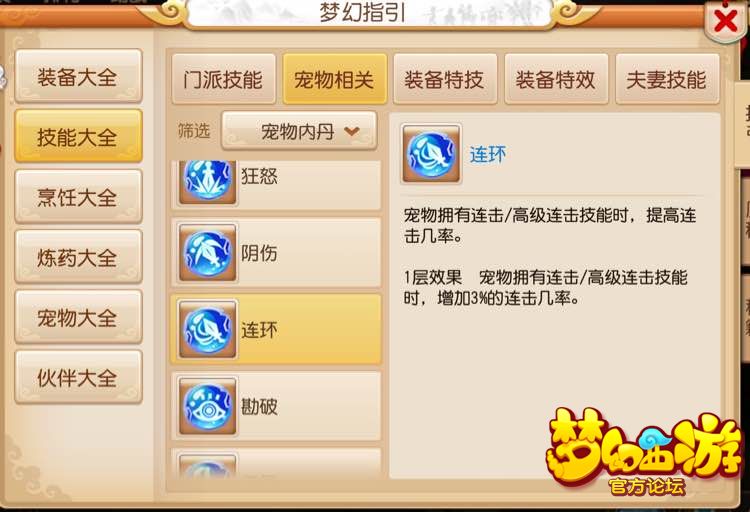Switch to the 门派技能 tab
The height and width of the screenshot is (512, 750).
point(223,79)
